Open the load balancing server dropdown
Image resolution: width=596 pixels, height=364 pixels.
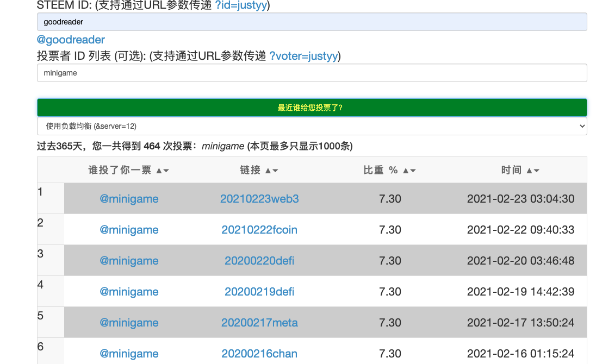(312, 126)
